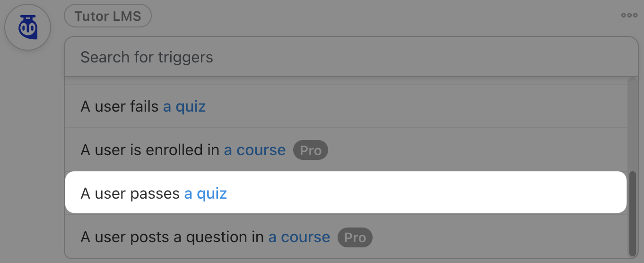Click 'a course' link in the enrolled trigger
644x263 pixels.
(x=255, y=150)
